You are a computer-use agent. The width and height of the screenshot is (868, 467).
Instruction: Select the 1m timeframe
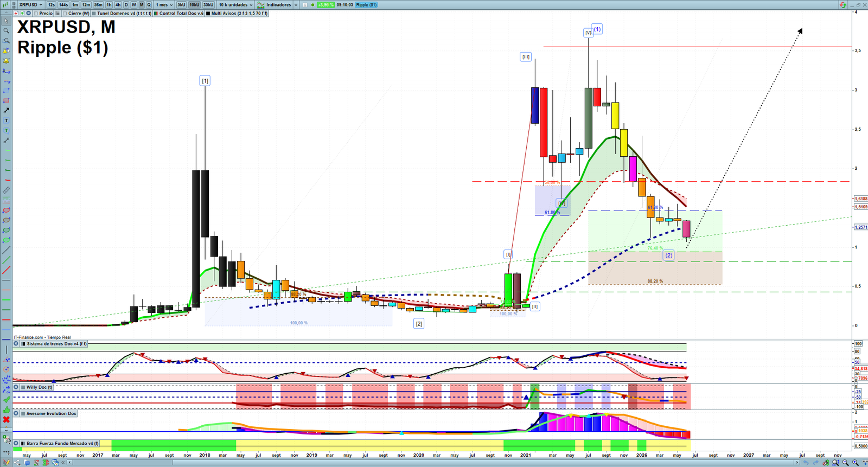(x=75, y=5)
